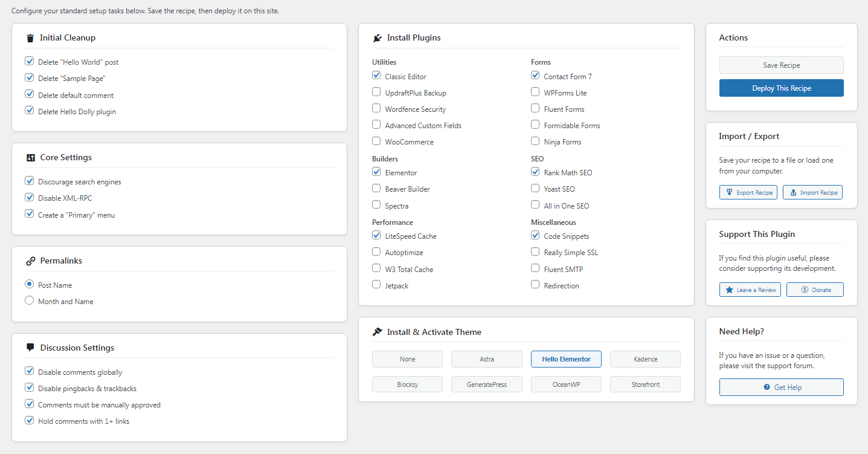868x454 pixels.
Task: Click the star icon in Leave a Review
Action: tap(730, 290)
